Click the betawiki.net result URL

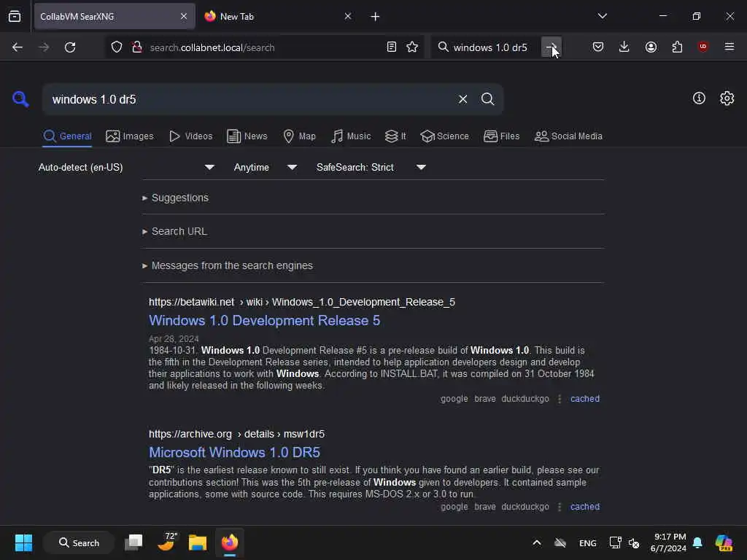301,302
